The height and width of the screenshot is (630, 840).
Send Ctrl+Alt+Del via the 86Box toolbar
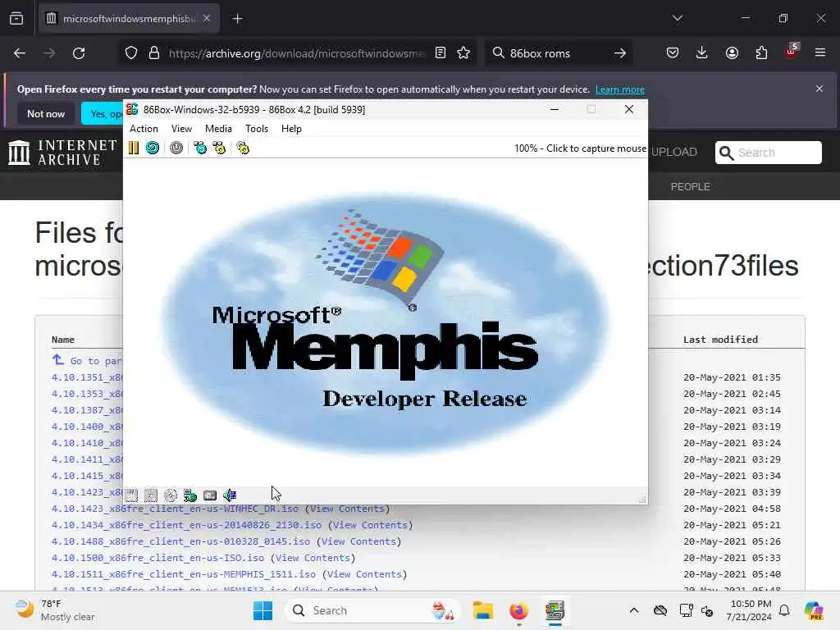pyautogui.click(x=200, y=148)
